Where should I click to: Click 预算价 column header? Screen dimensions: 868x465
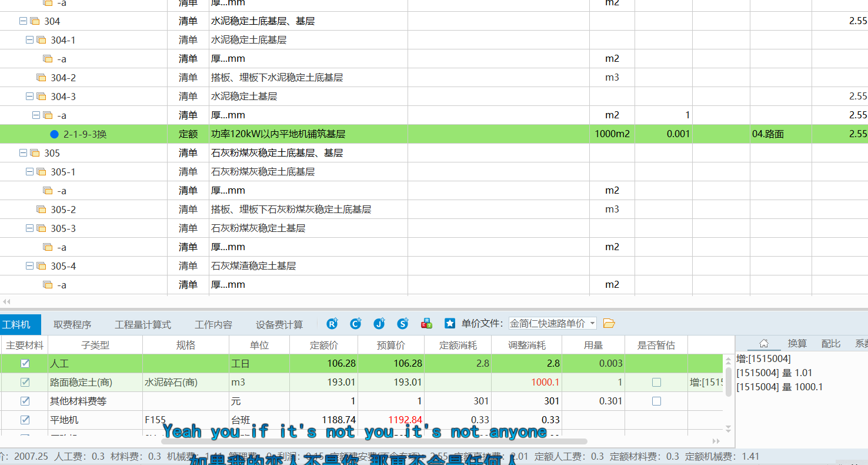point(391,345)
